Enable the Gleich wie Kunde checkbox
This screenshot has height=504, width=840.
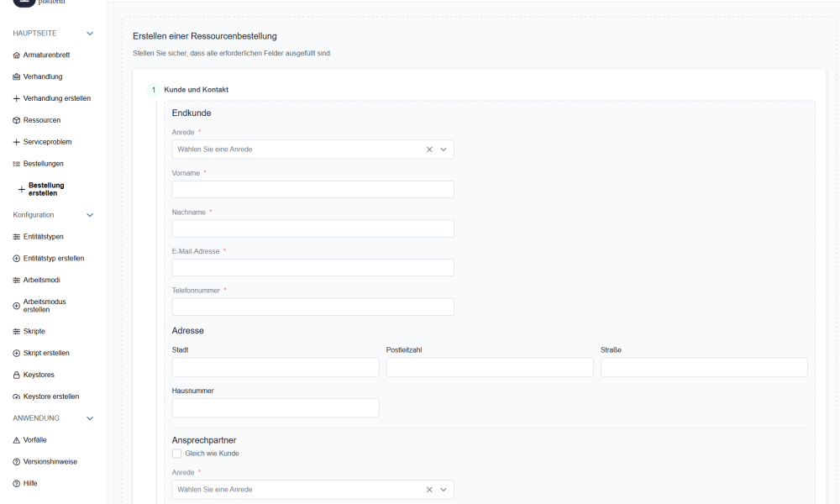(x=176, y=454)
